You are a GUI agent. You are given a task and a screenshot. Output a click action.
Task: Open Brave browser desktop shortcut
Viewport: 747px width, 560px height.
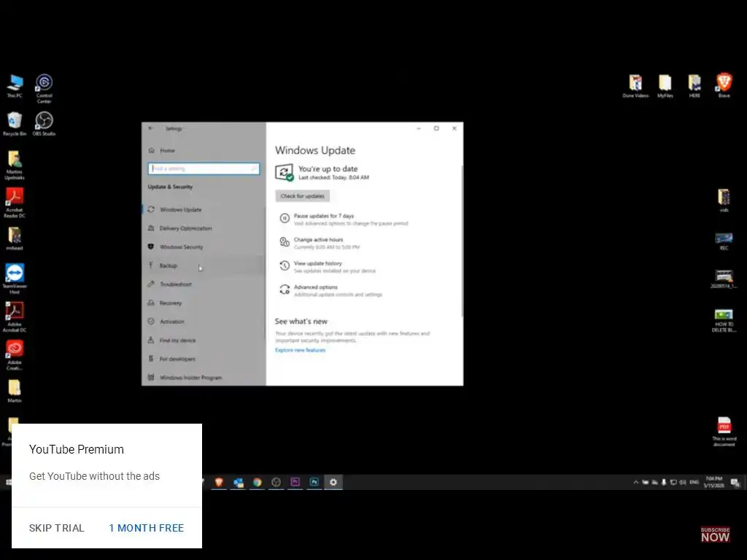pos(724,86)
